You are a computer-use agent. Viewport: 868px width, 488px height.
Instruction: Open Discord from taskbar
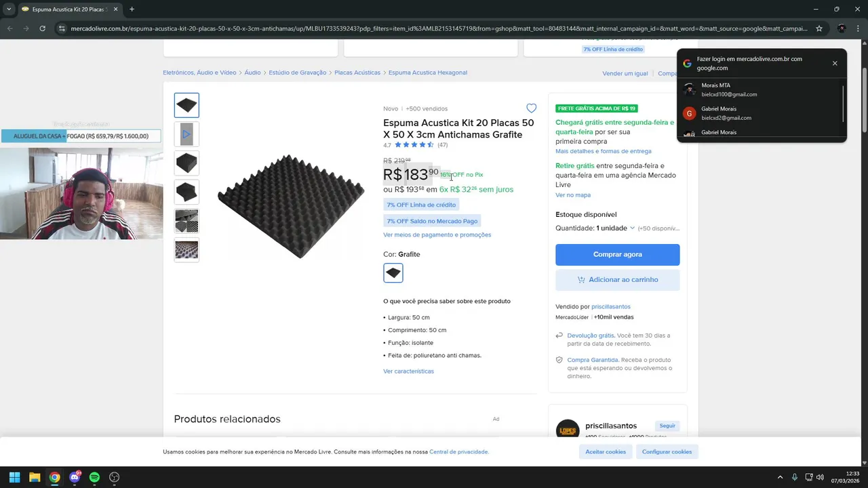point(75,477)
